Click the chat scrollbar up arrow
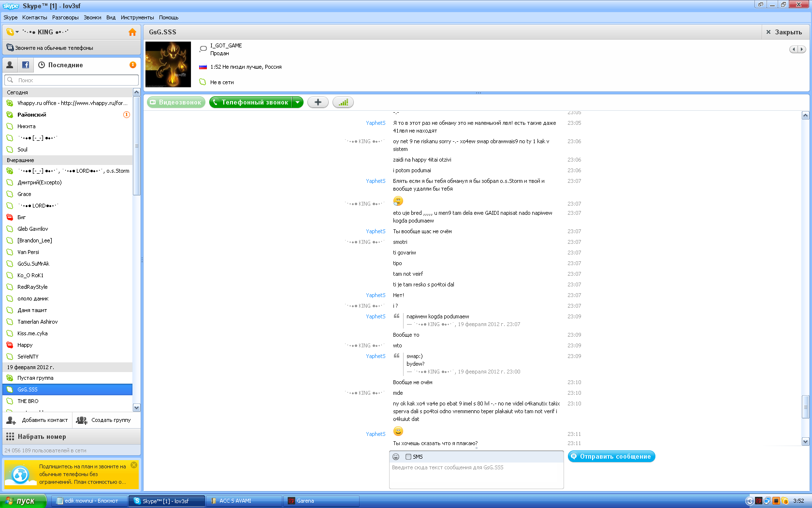Screen dimensions: 812x508 (805, 115)
